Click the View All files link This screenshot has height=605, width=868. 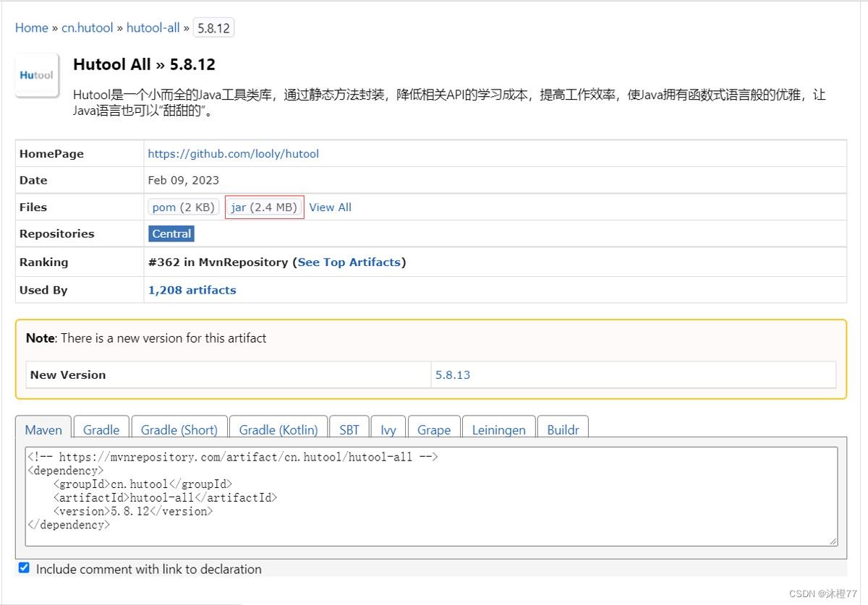(x=330, y=207)
